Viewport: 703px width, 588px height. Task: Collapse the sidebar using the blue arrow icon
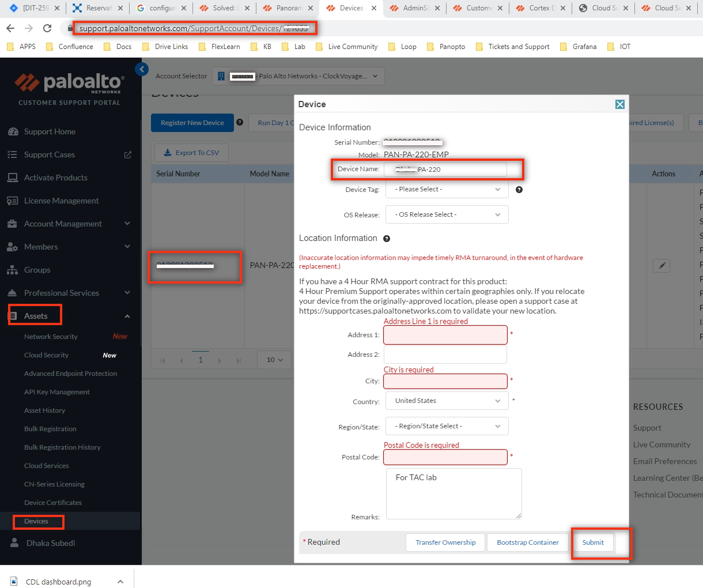coord(142,69)
